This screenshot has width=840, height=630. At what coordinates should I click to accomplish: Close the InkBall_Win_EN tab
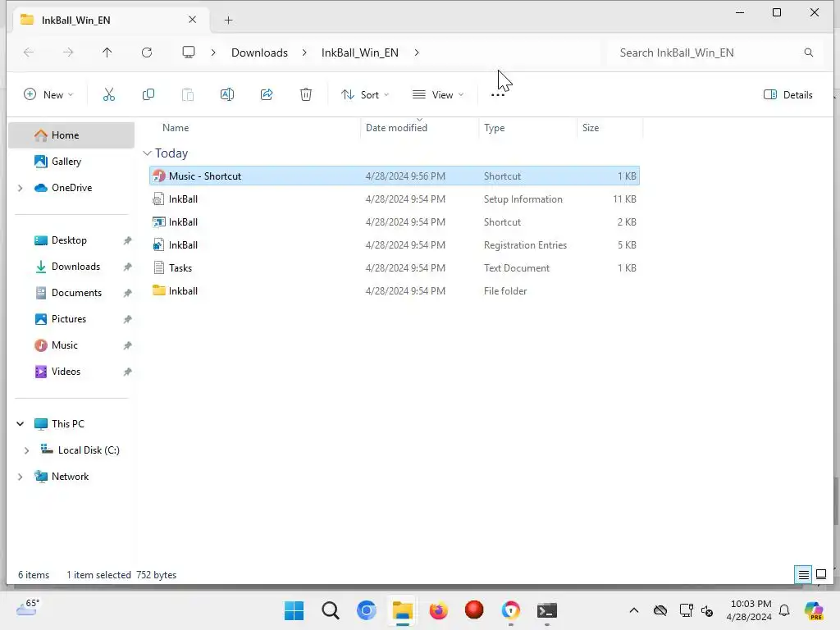pyautogui.click(x=192, y=20)
